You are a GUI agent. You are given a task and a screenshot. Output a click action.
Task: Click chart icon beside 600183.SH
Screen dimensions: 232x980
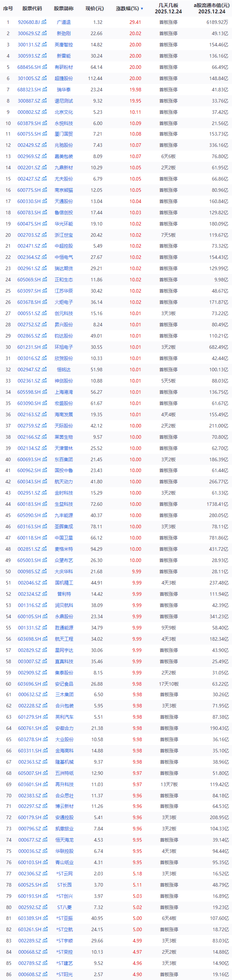pos(45,504)
